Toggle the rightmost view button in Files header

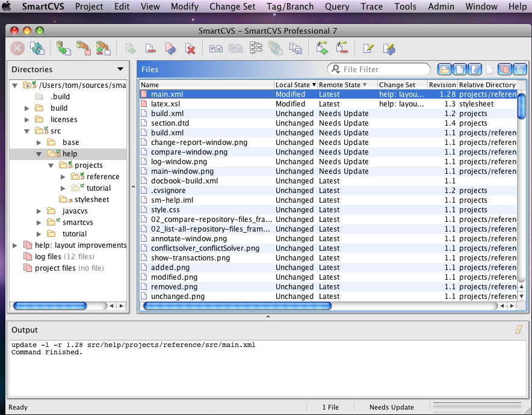(x=519, y=69)
